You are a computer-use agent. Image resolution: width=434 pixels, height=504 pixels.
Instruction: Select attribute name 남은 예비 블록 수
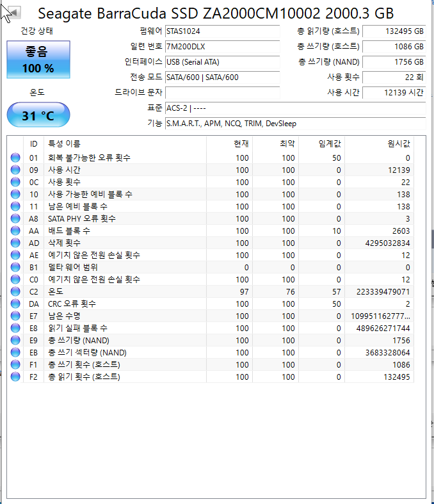click(77, 207)
